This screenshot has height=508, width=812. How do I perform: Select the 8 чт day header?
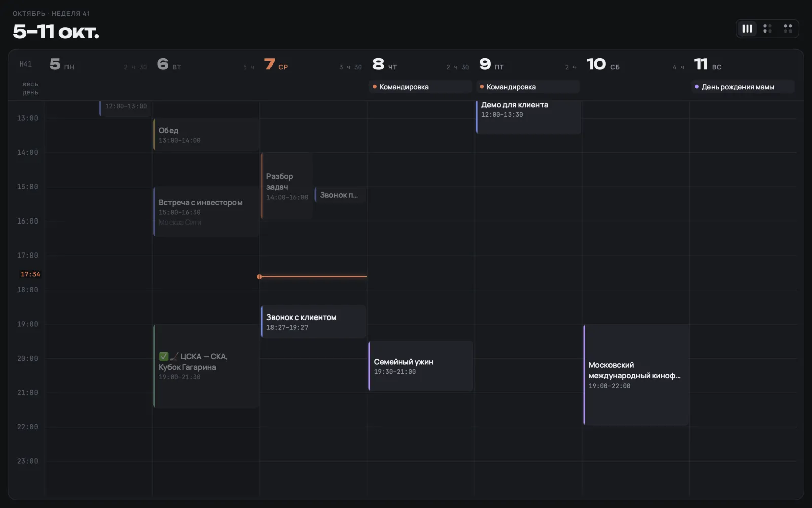coord(384,65)
